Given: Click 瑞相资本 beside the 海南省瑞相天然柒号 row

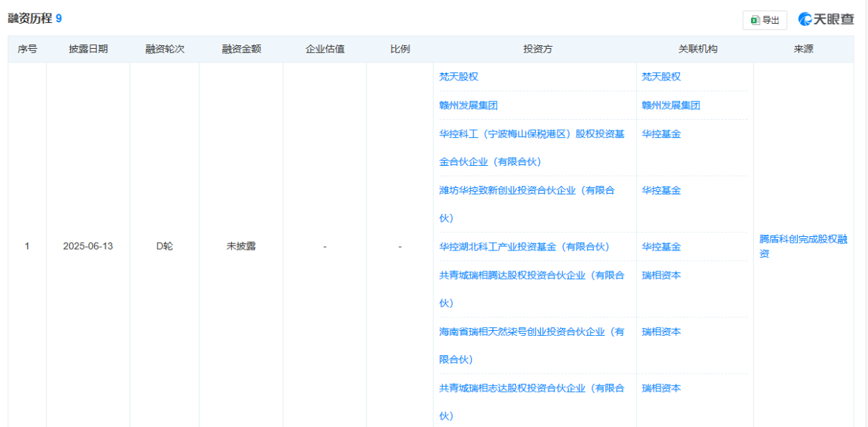Looking at the screenshot, I should (x=661, y=332).
